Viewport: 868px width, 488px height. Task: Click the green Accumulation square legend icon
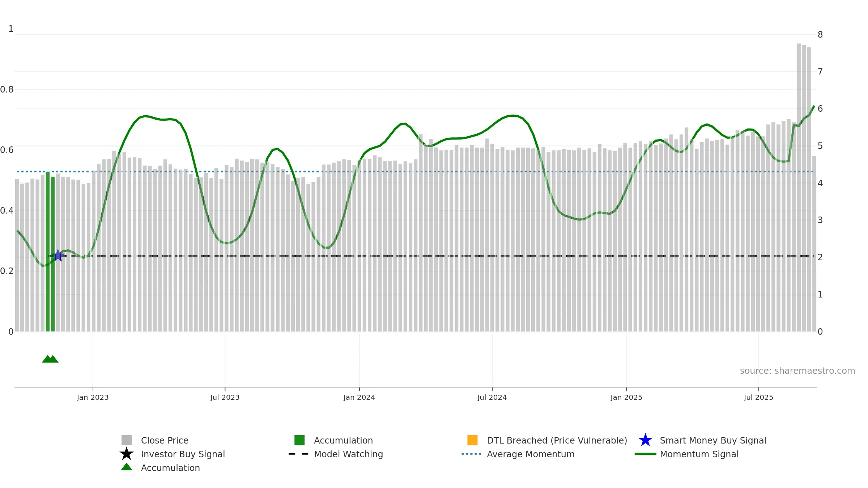click(x=299, y=440)
